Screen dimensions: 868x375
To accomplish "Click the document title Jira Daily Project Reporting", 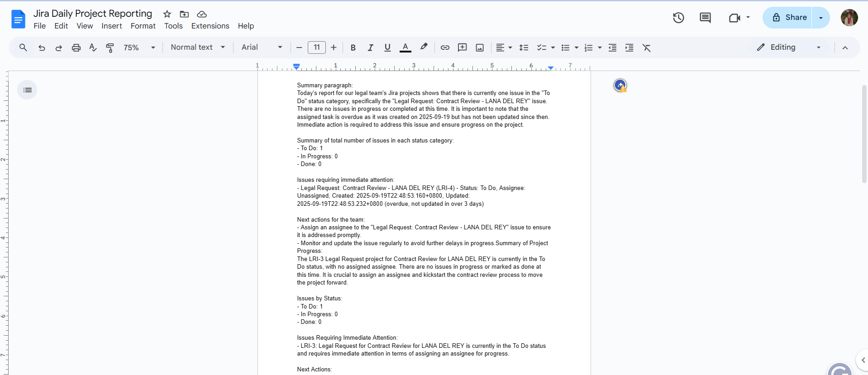I will [x=93, y=14].
